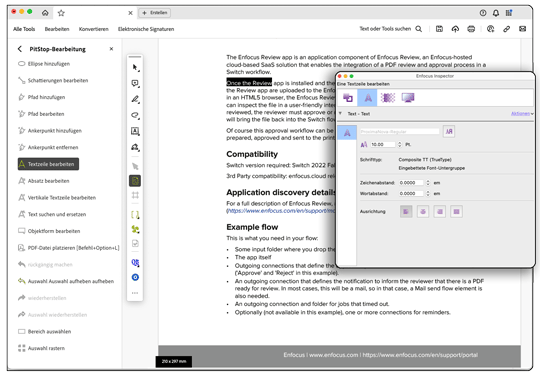Open notifications bell icon
This screenshot has height=379, width=540.
click(496, 13)
